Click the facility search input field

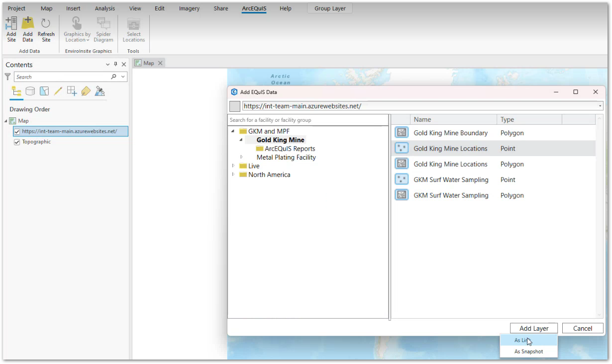pyautogui.click(x=308, y=120)
